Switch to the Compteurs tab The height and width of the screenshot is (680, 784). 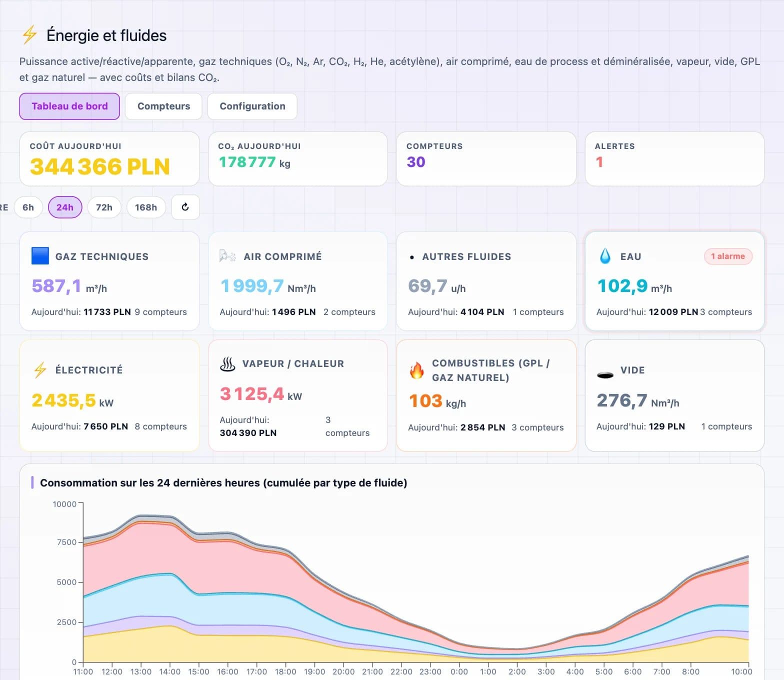pos(163,106)
